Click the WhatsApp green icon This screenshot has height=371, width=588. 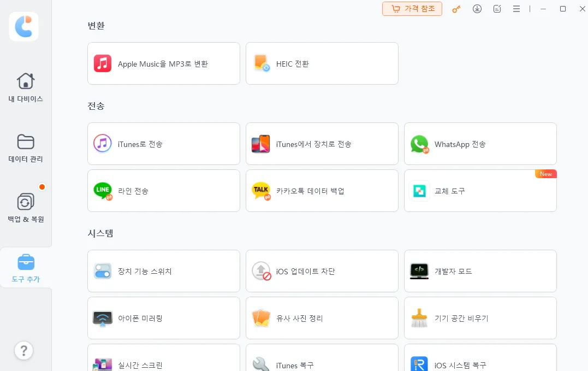tap(419, 144)
